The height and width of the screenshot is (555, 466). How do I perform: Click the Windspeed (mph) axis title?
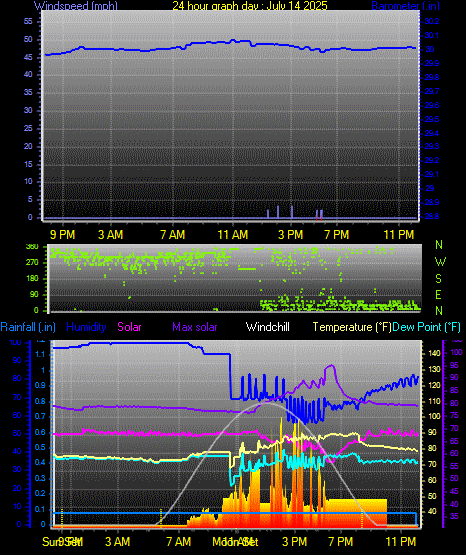pyautogui.click(x=76, y=5)
